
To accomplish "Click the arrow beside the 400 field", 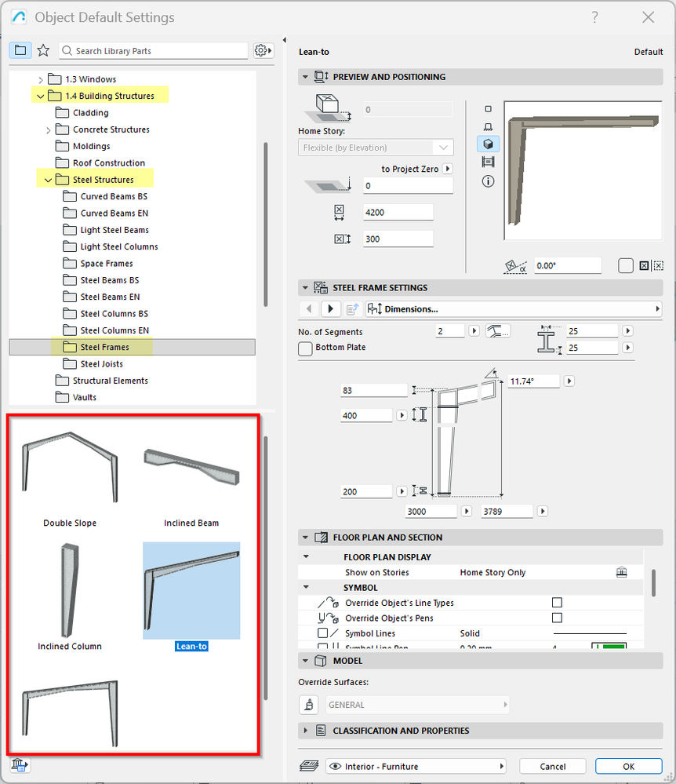I will 402,415.
